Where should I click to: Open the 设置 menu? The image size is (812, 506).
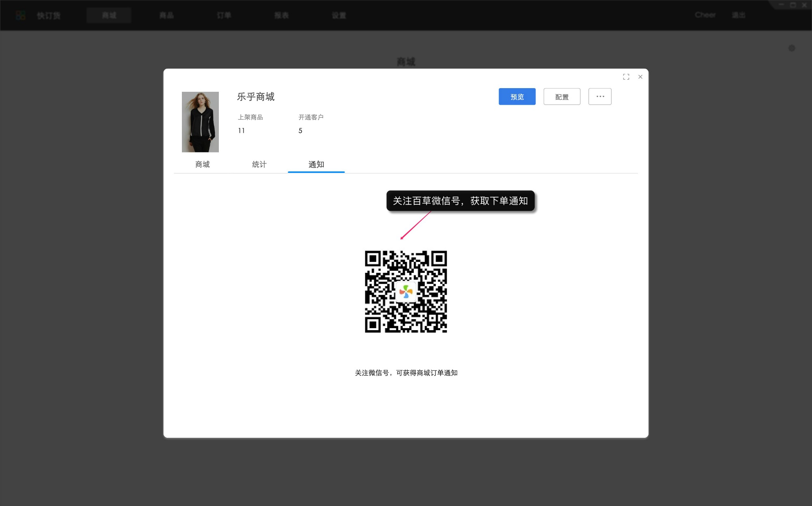point(339,15)
